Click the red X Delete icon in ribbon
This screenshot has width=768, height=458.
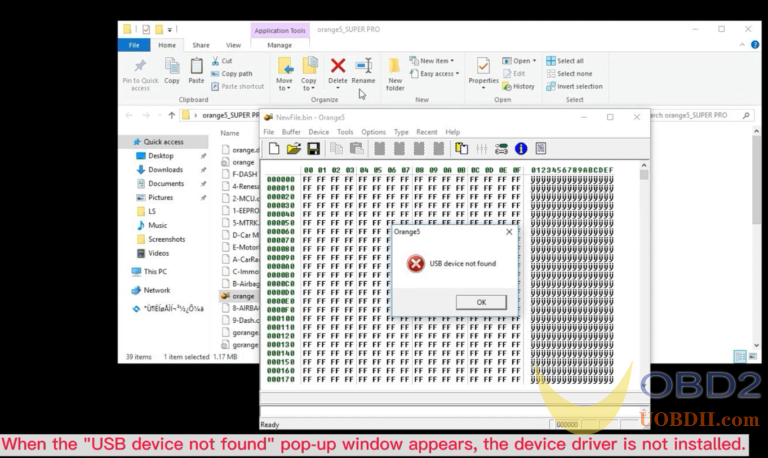click(x=338, y=70)
